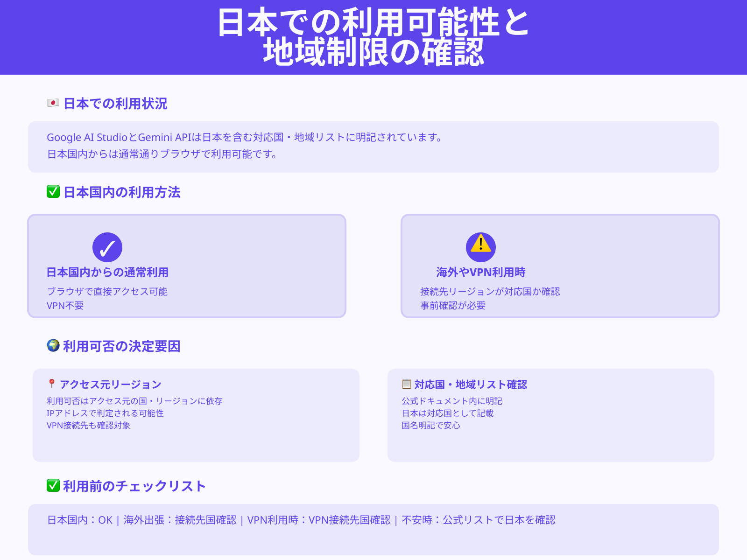This screenshot has width=747, height=560.
Task: Click the Japan flag icon beside 日本での利用状況
Action: pyautogui.click(x=52, y=104)
